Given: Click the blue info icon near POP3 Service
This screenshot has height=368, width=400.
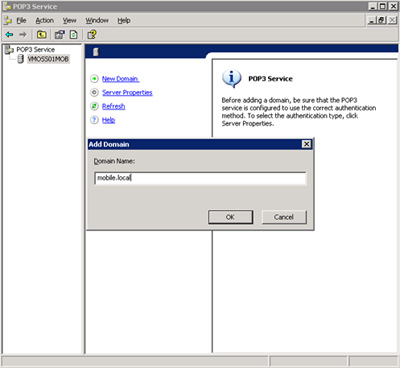Looking at the screenshot, I should click(231, 79).
